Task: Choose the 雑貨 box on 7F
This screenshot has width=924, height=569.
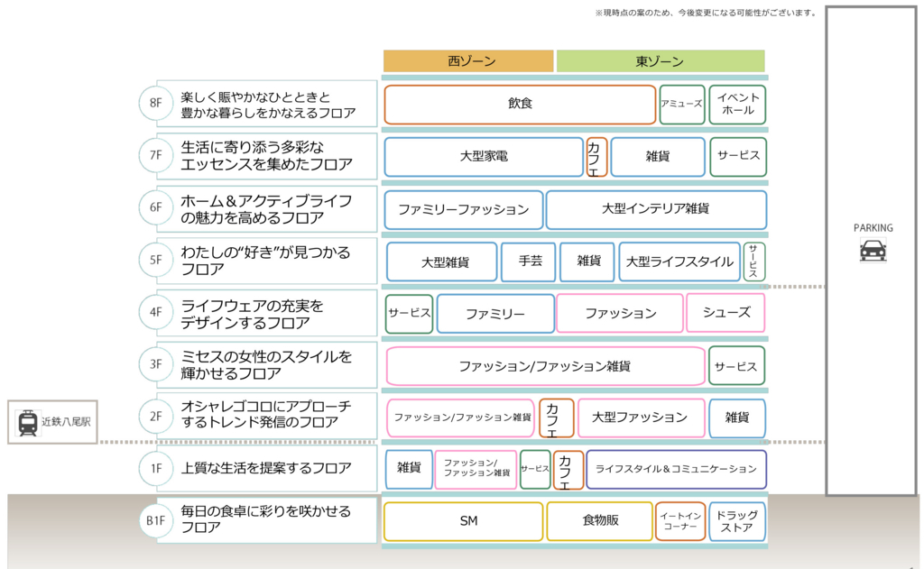Action: point(658,157)
